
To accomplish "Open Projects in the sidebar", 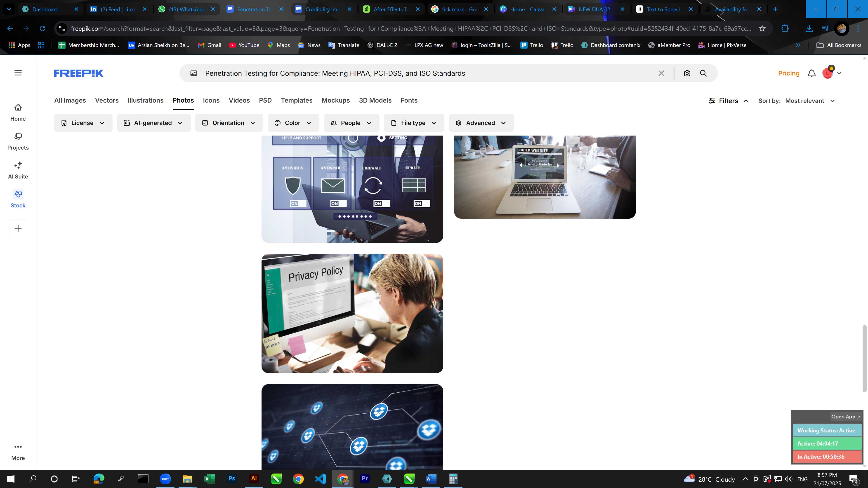I will coord(18,141).
